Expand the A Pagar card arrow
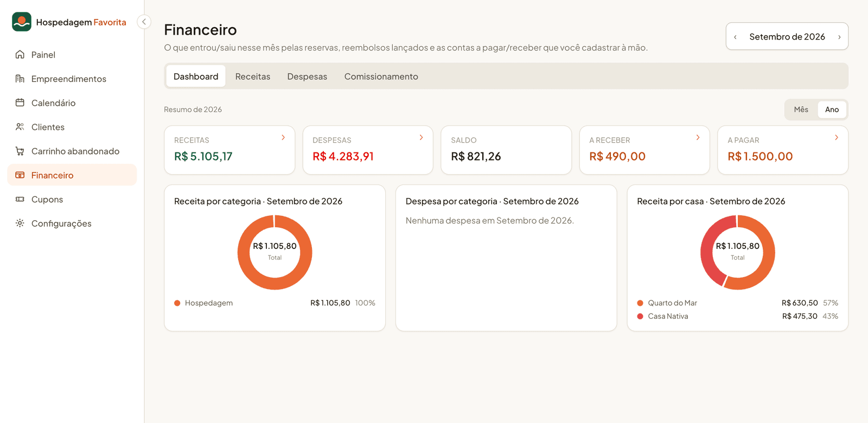The height and width of the screenshot is (423, 868). pyautogui.click(x=837, y=138)
